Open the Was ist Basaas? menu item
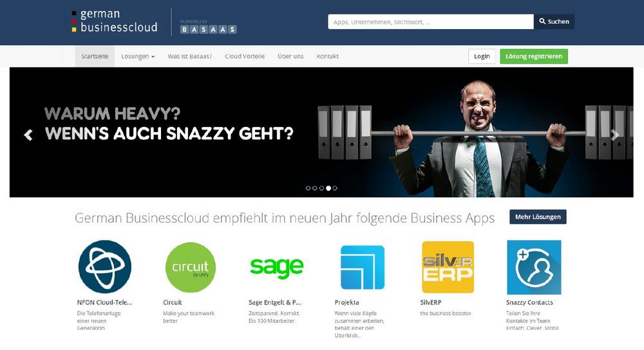This screenshot has height=350, width=644. pos(190,56)
